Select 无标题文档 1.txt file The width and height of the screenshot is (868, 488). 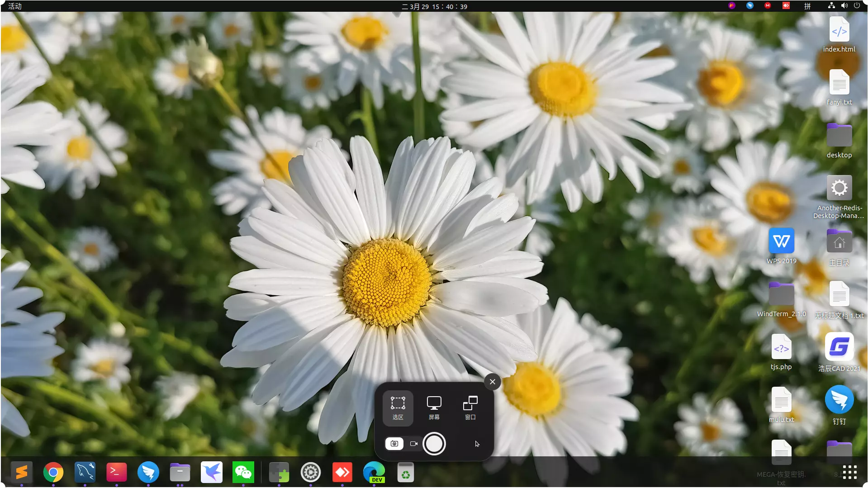pyautogui.click(x=839, y=300)
